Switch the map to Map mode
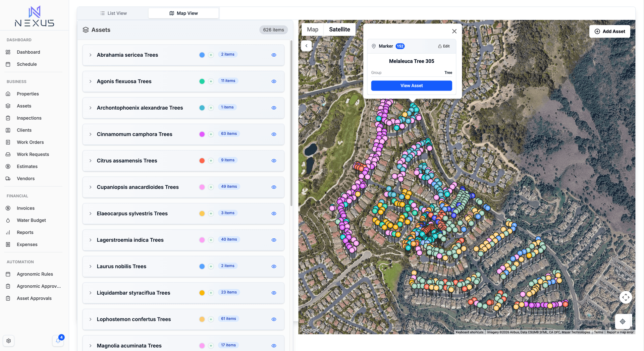This screenshot has width=644, height=351. [312, 29]
